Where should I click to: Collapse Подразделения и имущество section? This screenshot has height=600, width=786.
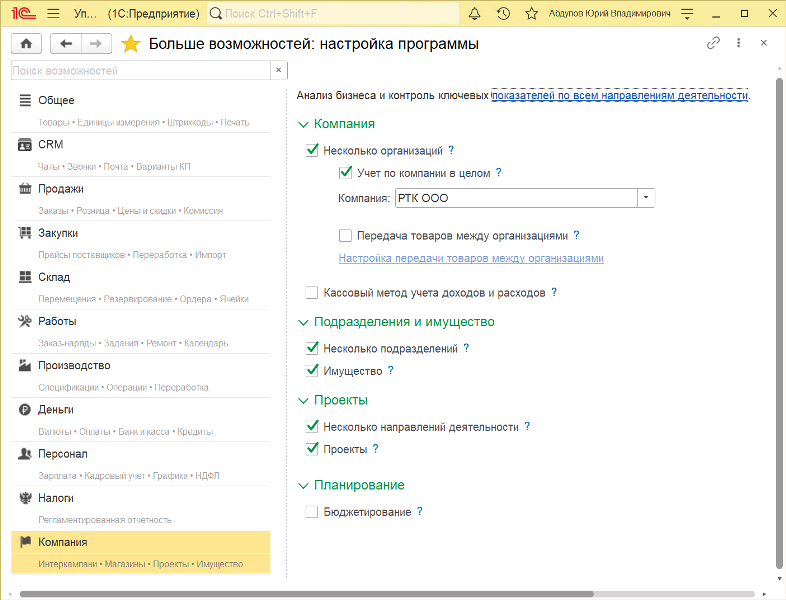pos(303,322)
